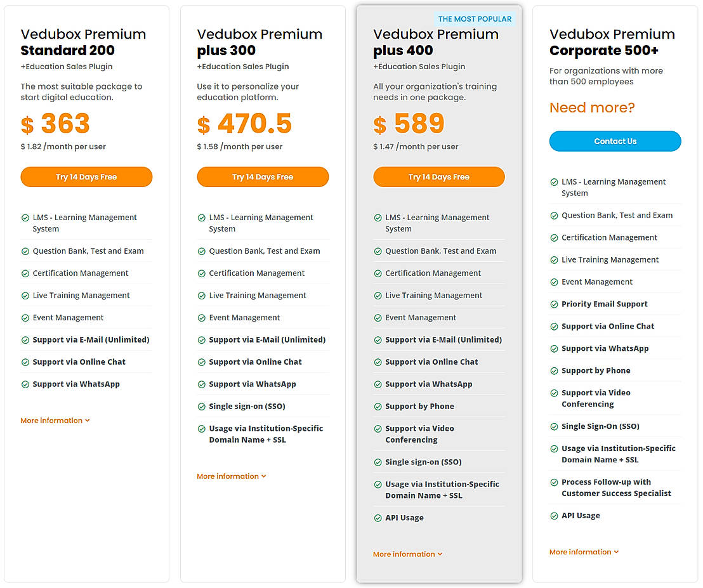
Task: Expand More information under Standard 200 plan
Action: pyautogui.click(x=55, y=421)
